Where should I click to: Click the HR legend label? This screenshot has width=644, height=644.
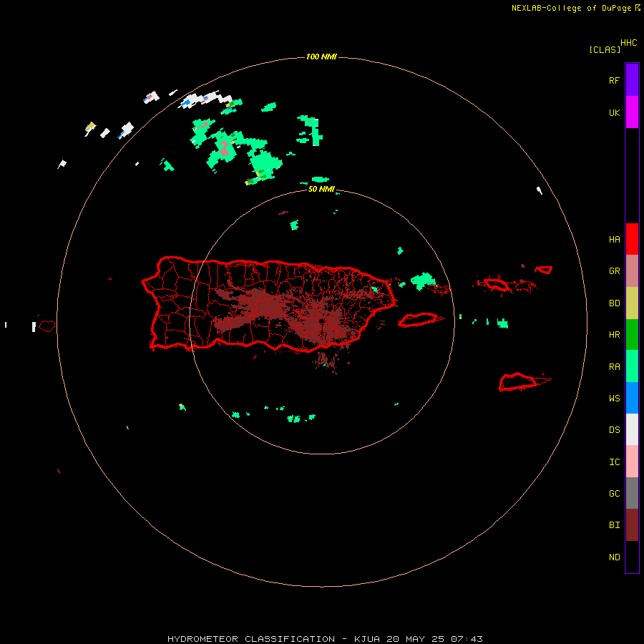coord(614,335)
